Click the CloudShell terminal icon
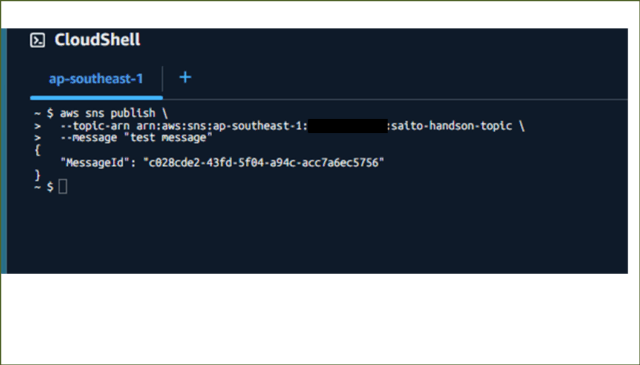 [38, 40]
